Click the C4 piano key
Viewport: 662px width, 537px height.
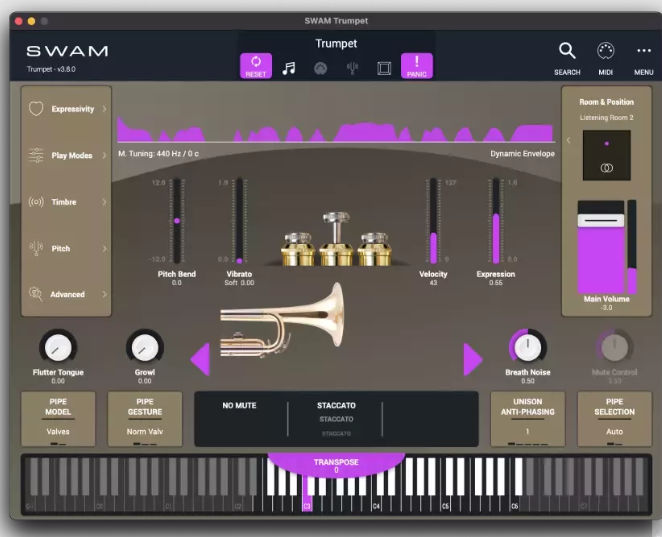coord(377,502)
